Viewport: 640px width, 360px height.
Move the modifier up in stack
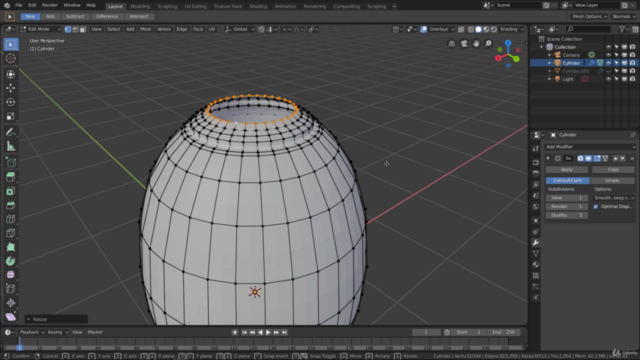[616, 158]
